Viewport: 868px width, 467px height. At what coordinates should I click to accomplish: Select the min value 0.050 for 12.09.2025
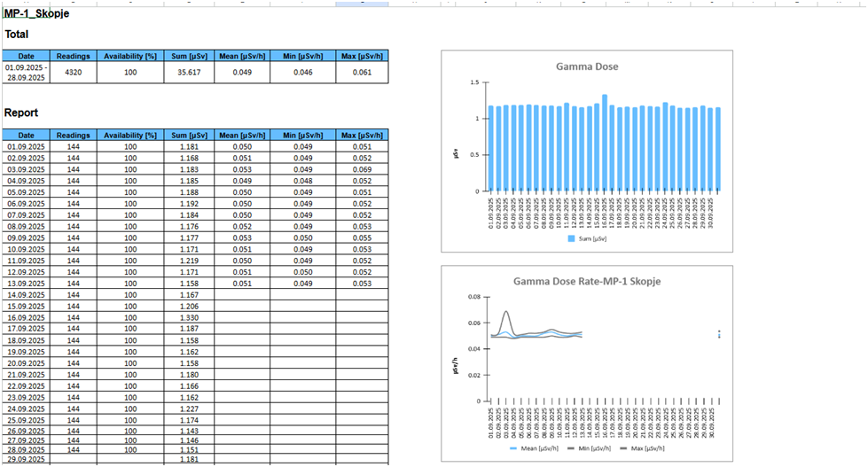(303, 272)
